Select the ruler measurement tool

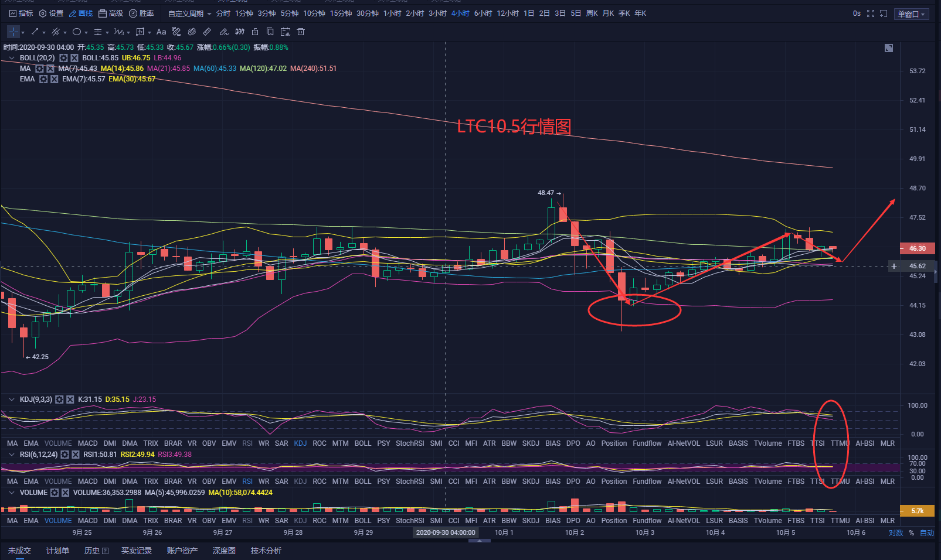tap(207, 32)
